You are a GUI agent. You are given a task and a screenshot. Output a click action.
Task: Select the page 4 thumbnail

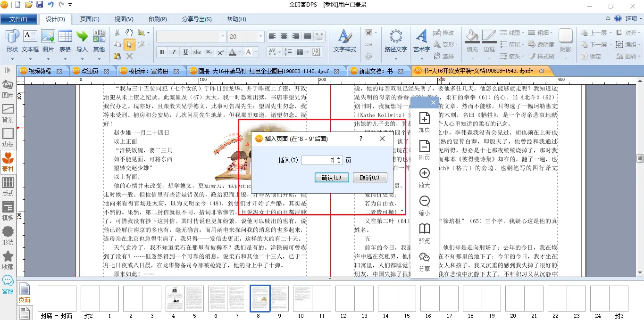tap(175, 298)
